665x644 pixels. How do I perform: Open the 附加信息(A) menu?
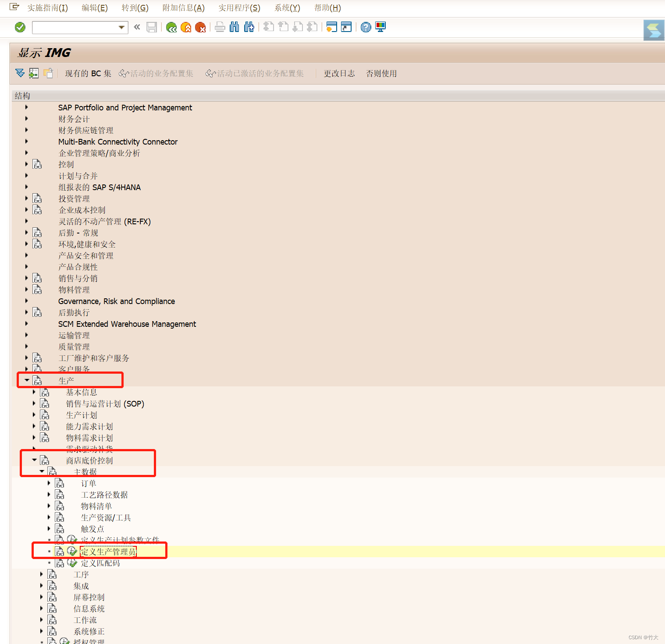pos(183,8)
